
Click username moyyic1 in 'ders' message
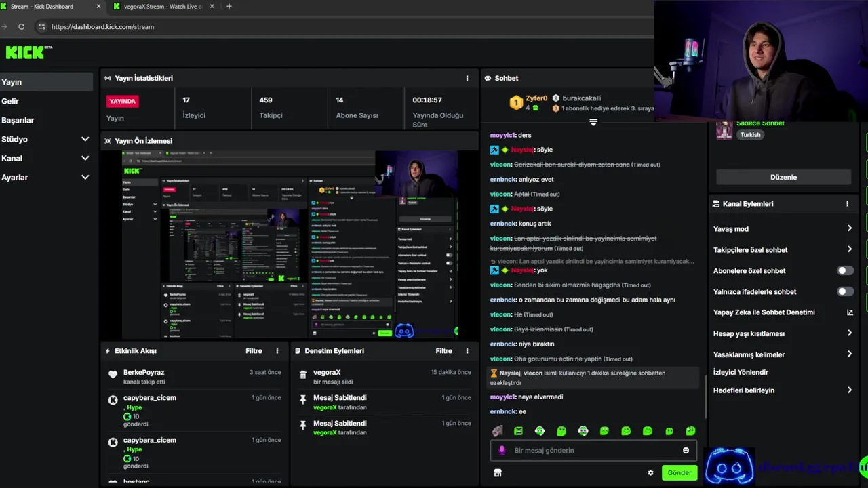502,135
